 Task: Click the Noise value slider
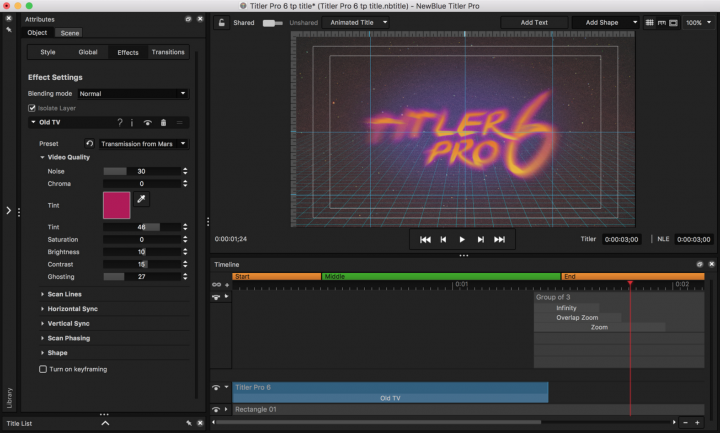[x=142, y=171]
